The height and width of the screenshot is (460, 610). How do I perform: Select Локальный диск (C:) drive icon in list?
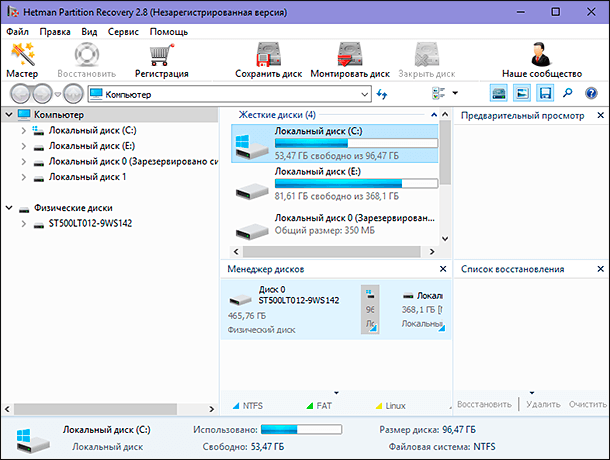[251, 146]
